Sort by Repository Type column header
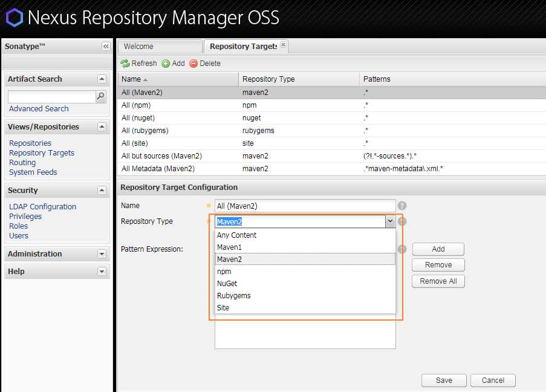The image size is (546, 392). [299, 79]
